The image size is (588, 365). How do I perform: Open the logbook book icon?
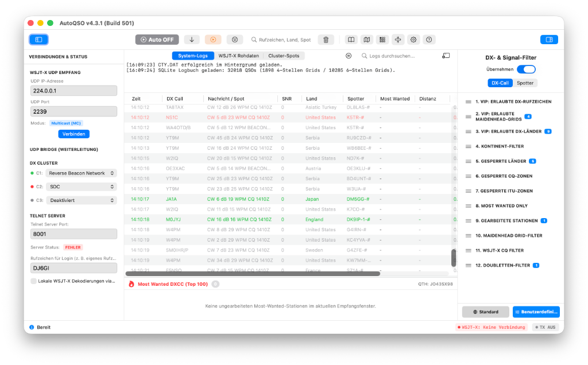point(351,40)
